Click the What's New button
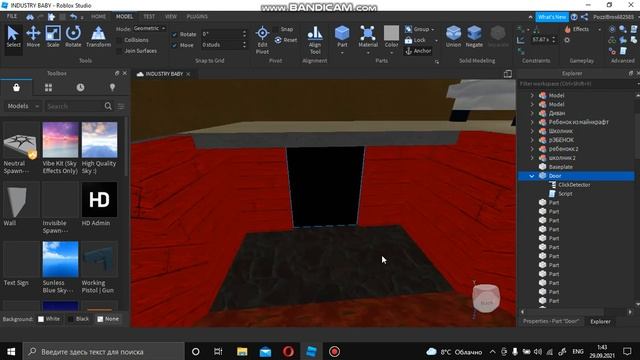Image resolution: width=640 pixels, height=360 pixels. pyautogui.click(x=552, y=17)
